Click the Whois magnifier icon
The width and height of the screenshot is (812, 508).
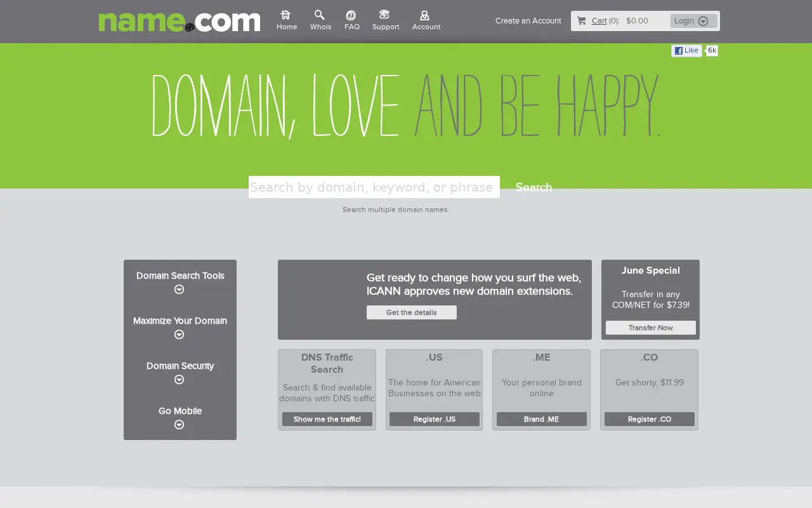pos(320,15)
